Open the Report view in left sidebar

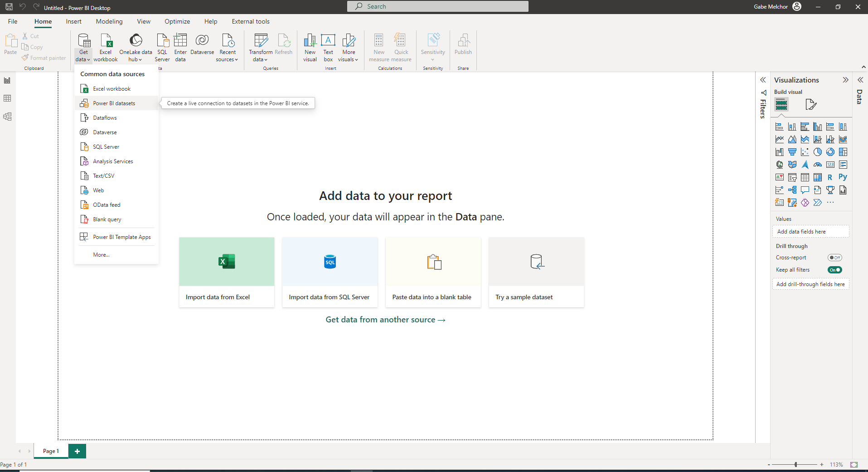(7, 80)
